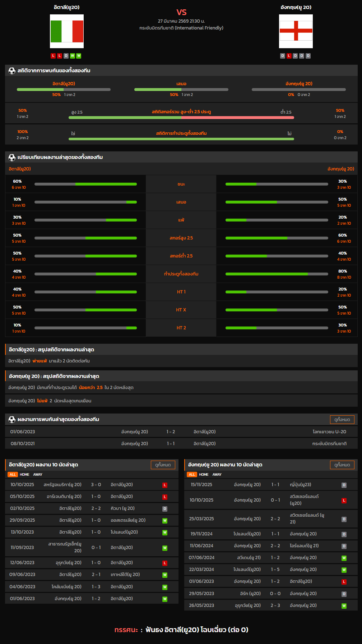
Task: Click the green W badge on 29/09/2025 Italy match
Action: point(165,521)
